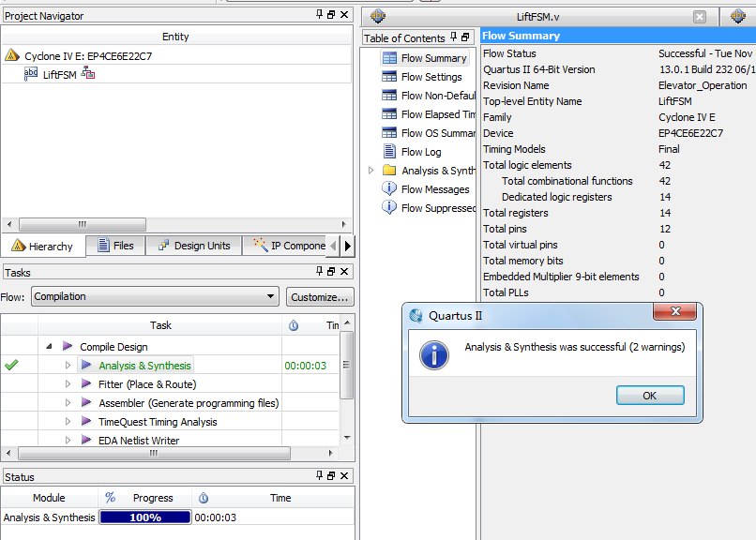Click OK in Quartus II dialog
The height and width of the screenshot is (540, 756).
(650, 396)
